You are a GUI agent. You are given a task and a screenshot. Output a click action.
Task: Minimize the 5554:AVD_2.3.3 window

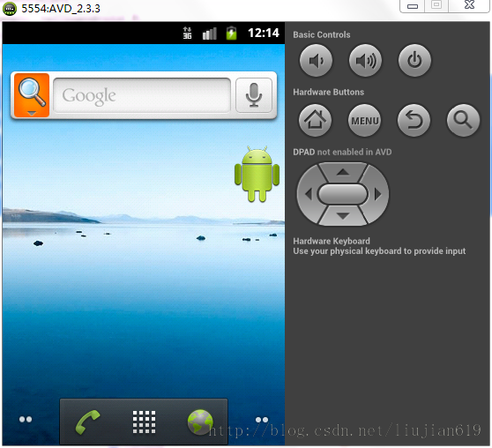tap(413, 5)
